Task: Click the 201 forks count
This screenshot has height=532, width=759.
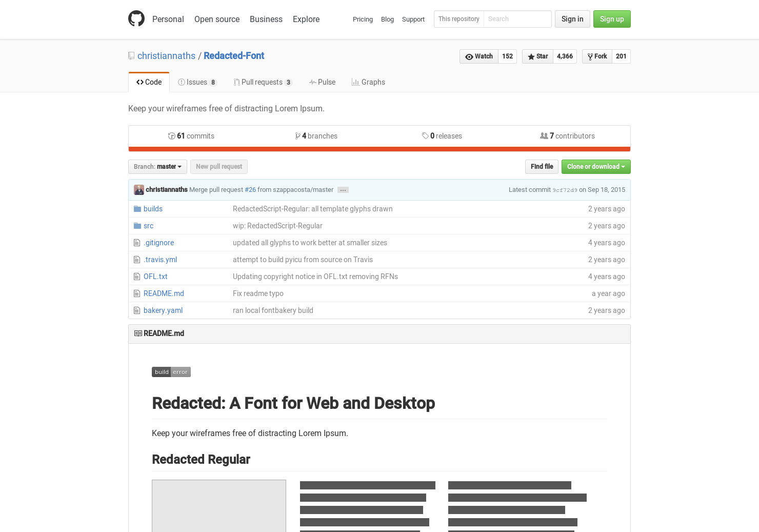Action: click(x=621, y=56)
